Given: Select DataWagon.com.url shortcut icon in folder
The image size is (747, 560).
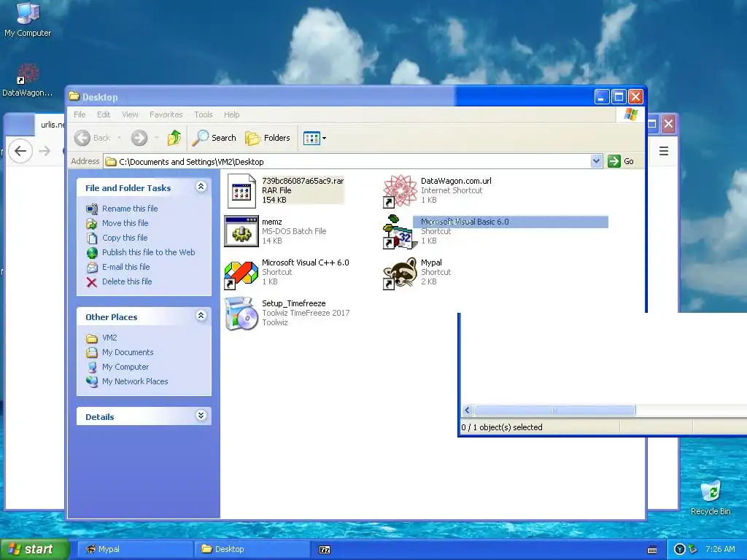Looking at the screenshot, I should click(x=400, y=191).
